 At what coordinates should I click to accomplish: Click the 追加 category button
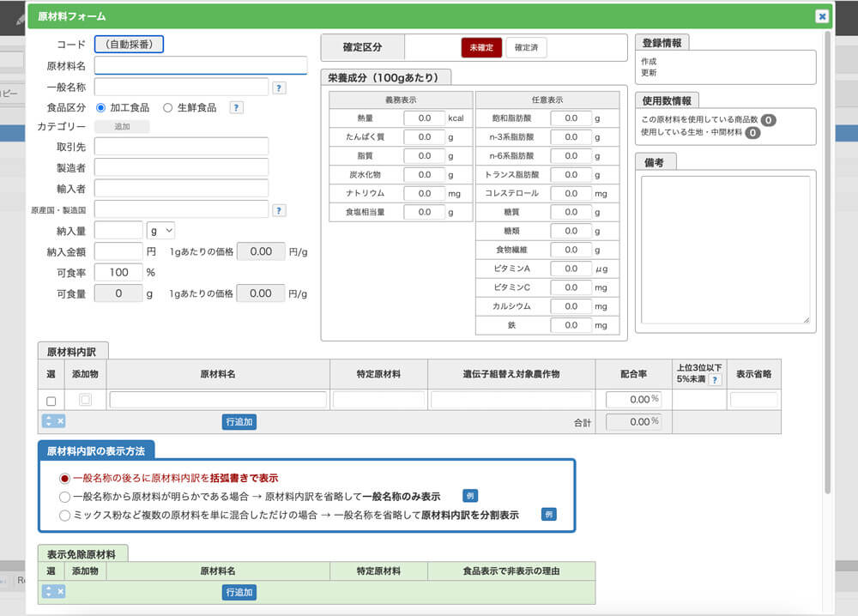pos(122,126)
